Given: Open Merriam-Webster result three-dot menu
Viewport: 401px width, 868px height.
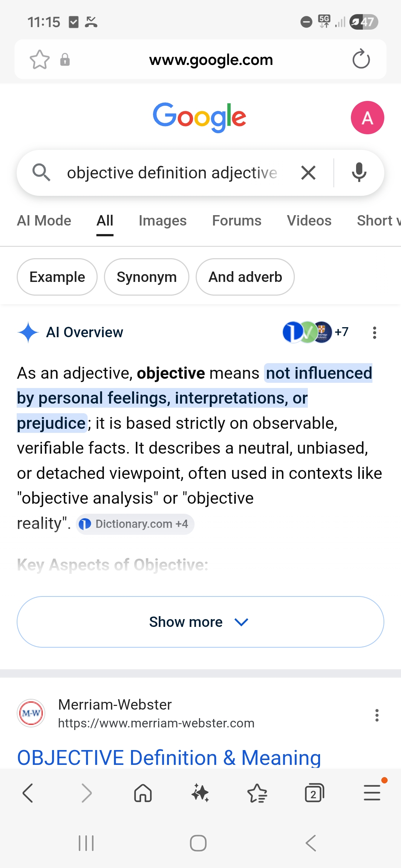Looking at the screenshot, I should click(377, 715).
